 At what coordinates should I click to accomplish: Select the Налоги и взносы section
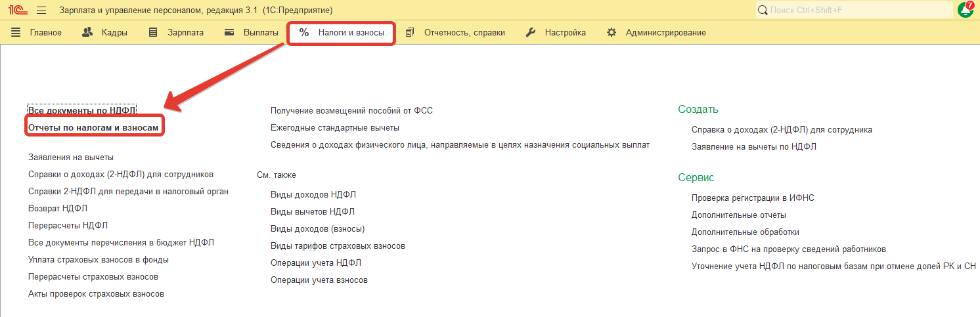[x=342, y=32]
